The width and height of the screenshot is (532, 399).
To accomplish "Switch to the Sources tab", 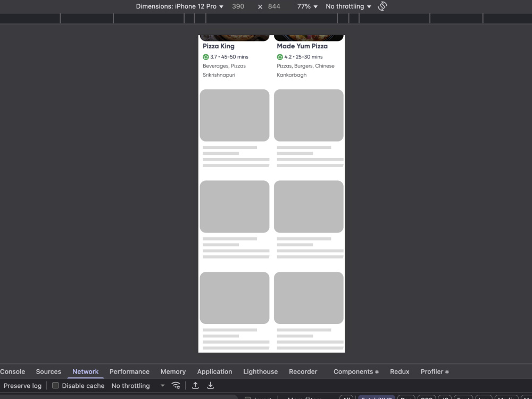I will click(x=48, y=371).
